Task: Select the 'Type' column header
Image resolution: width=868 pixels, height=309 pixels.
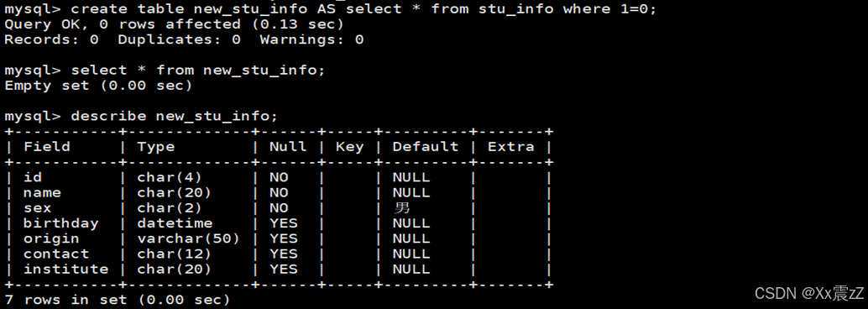Action: (156, 147)
